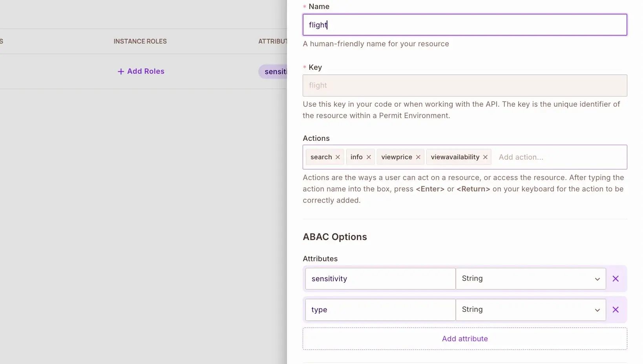
Task: Remove the info action tag
Action: (369, 157)
